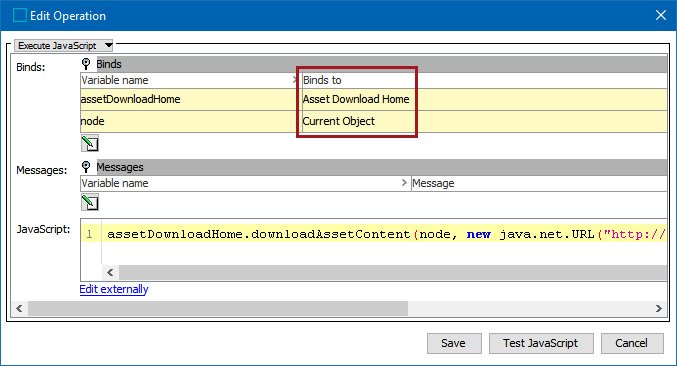Click into the JavaScript code line
Image resolution: width=677 pixels, height=366 pixels.
click(384, 234)
